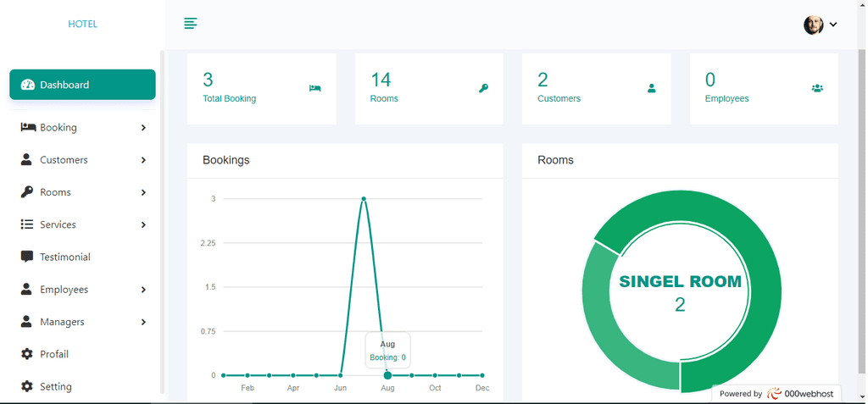Open Profail via its gear icon
This screenshot has width=868, height=404.
(26, 354)
